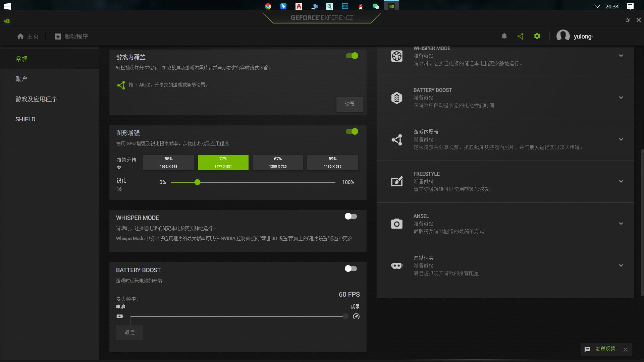644x362 pixels.
Task: Open the notifications bell icon
Action: point(504,36)
